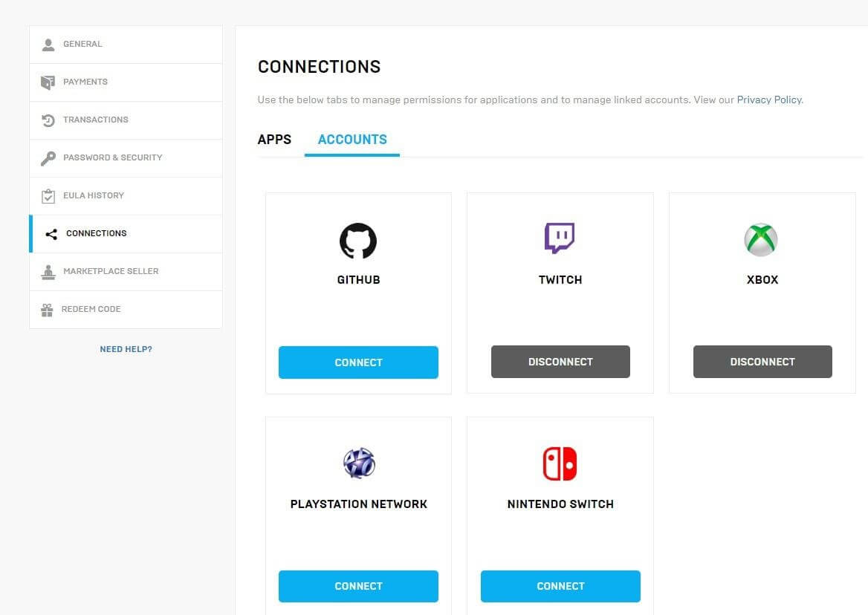Connect the GitHub account
Image resolution: width=868 pixels, height=615 pixels.
pos(358,362)
